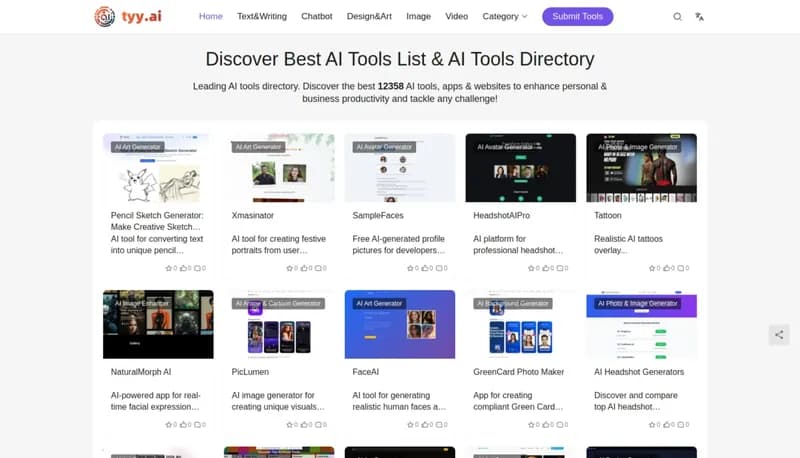Give Xmasinator a thumbs up
Viewport: 800px width, 458px height.
[304, 268]
